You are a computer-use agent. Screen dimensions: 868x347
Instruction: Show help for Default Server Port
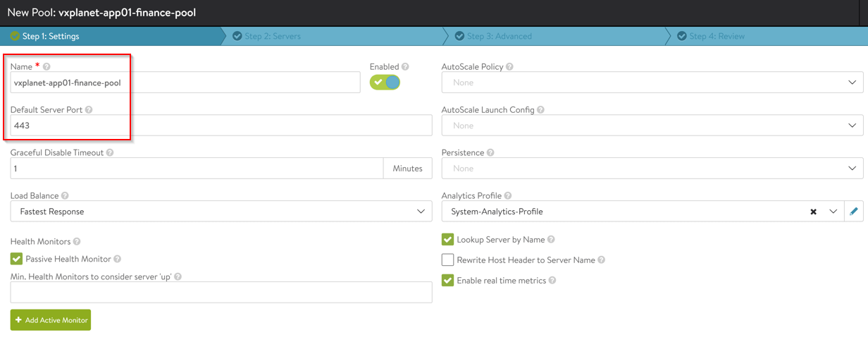89,110
